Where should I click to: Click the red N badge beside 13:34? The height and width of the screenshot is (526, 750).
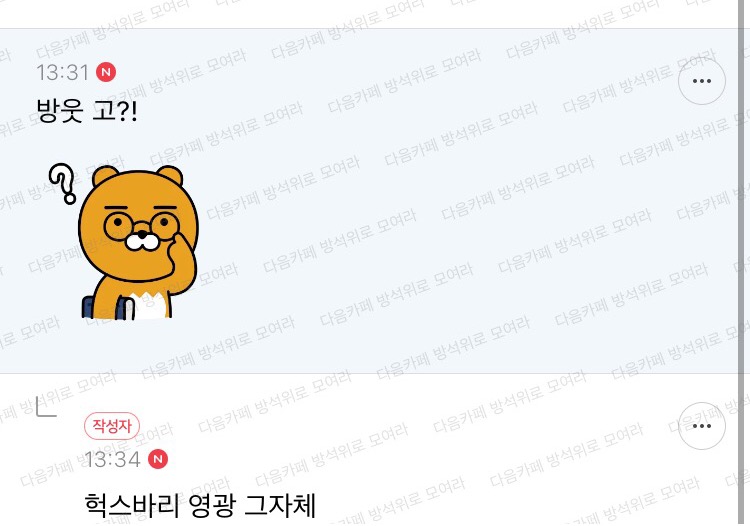158,459
